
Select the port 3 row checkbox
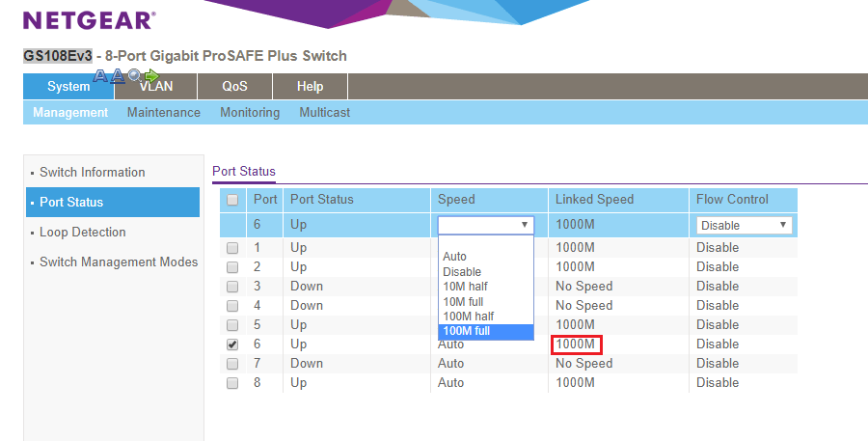(x=232, y=287)
